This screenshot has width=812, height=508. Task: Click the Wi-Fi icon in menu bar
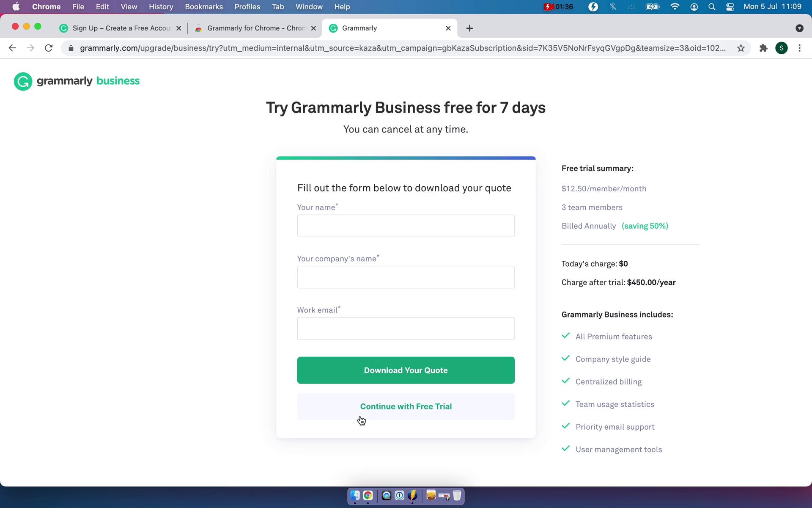point(675,6)
